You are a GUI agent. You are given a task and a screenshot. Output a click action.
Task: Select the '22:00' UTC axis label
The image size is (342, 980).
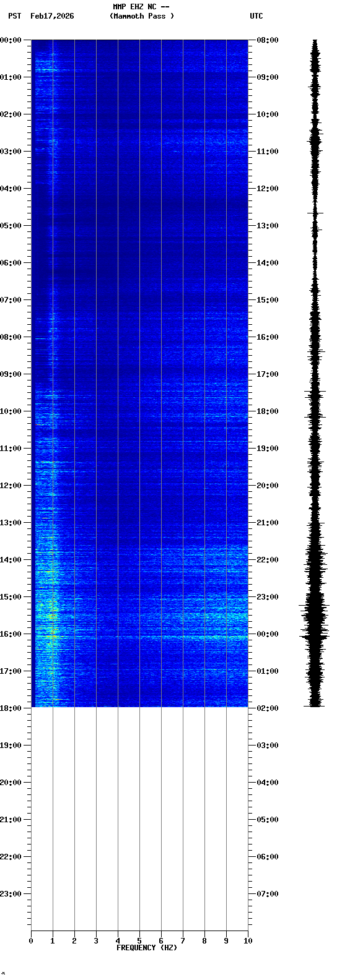point(268,560)
